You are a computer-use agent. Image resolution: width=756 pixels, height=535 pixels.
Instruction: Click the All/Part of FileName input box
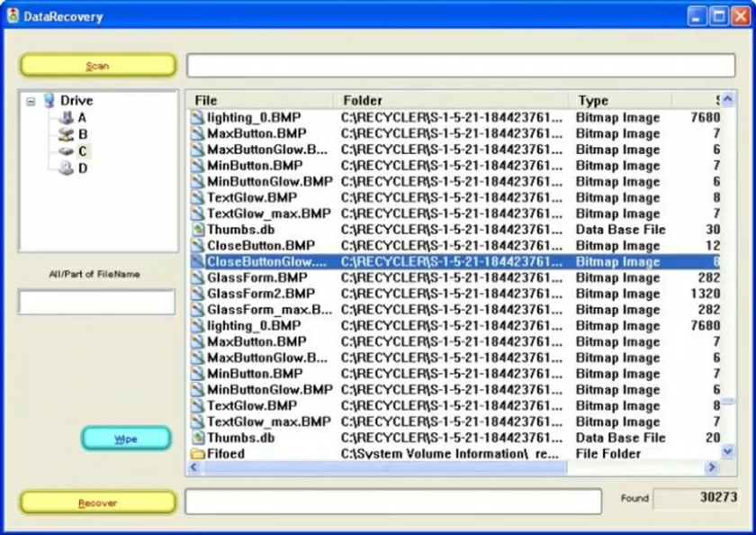[95, 303]
